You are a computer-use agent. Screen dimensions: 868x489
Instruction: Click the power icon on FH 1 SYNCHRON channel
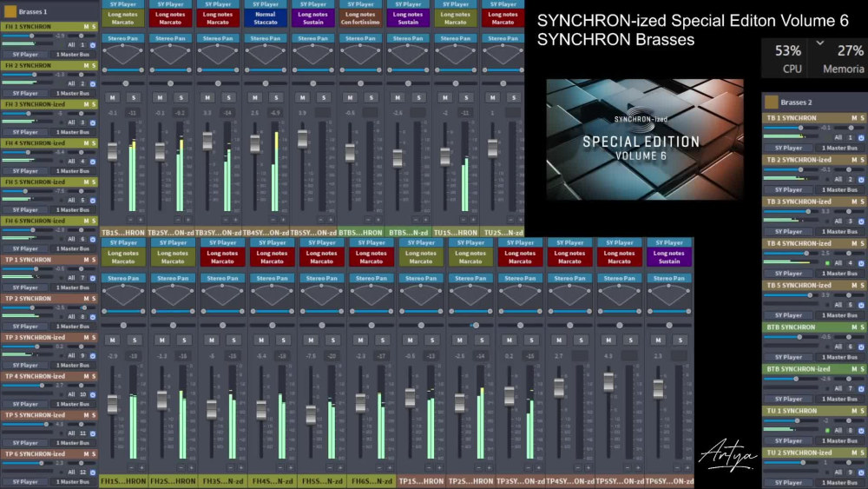click(93, 45)
